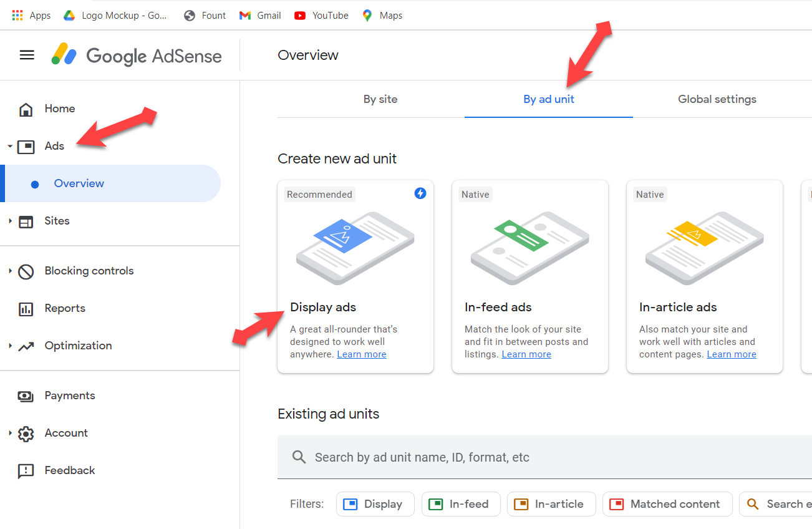
Task: Expand the Sites section
Action: [x=10, y=221]
